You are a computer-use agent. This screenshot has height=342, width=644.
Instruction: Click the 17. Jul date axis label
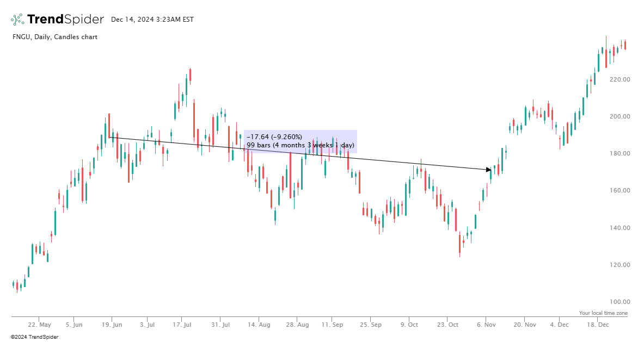pos(182,325)
